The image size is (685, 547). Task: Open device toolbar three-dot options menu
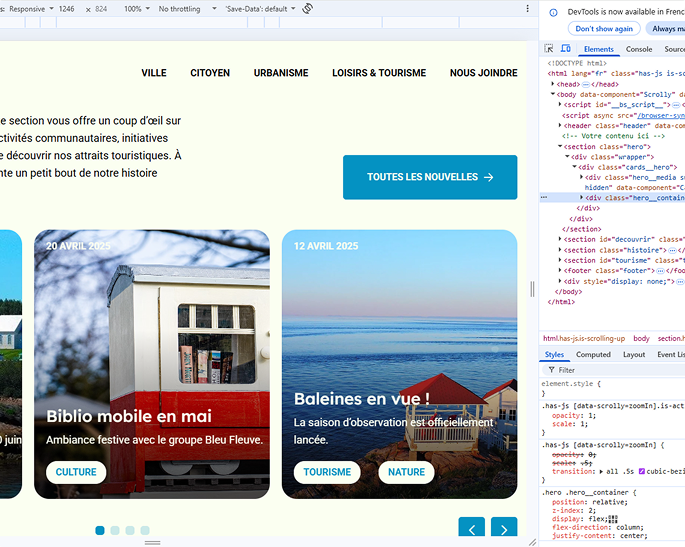(527, 9)
